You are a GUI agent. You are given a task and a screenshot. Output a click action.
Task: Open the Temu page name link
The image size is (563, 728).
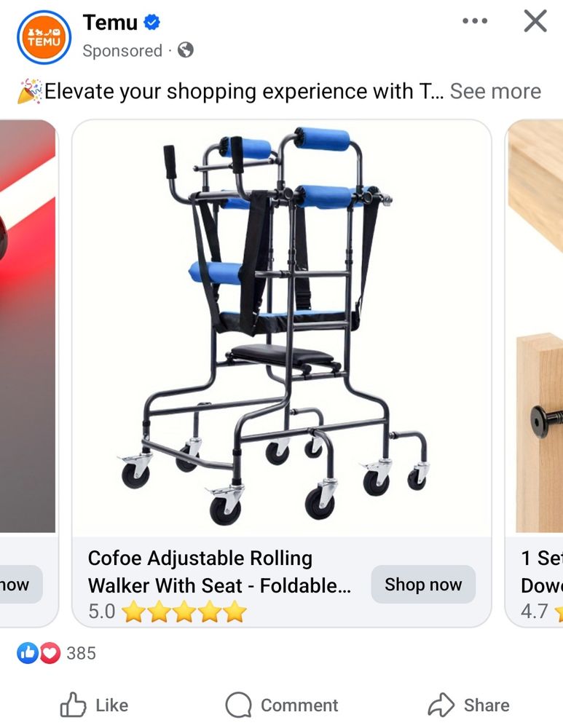(110, 23)
